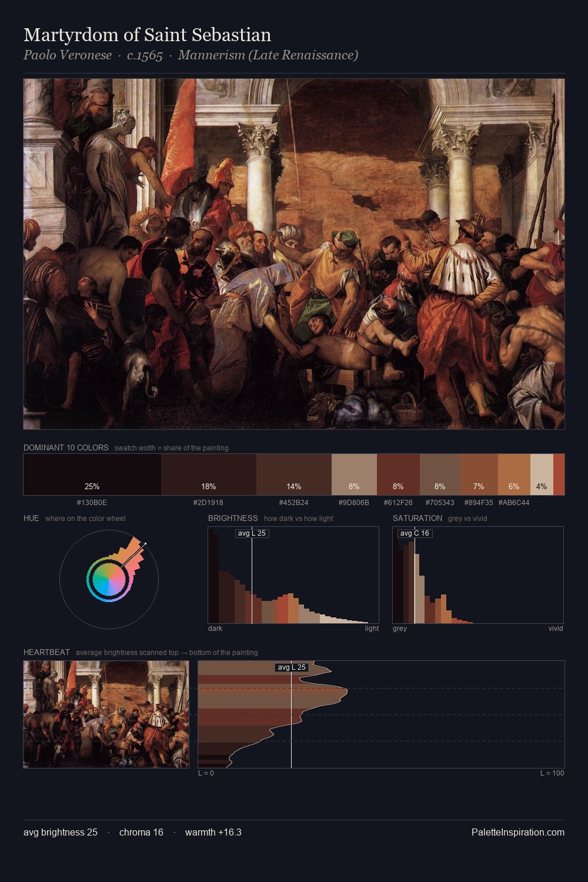Select the 18% color swatch #2D1918
588x882 pixels.
pyautogui.click(x=209, y=475)
